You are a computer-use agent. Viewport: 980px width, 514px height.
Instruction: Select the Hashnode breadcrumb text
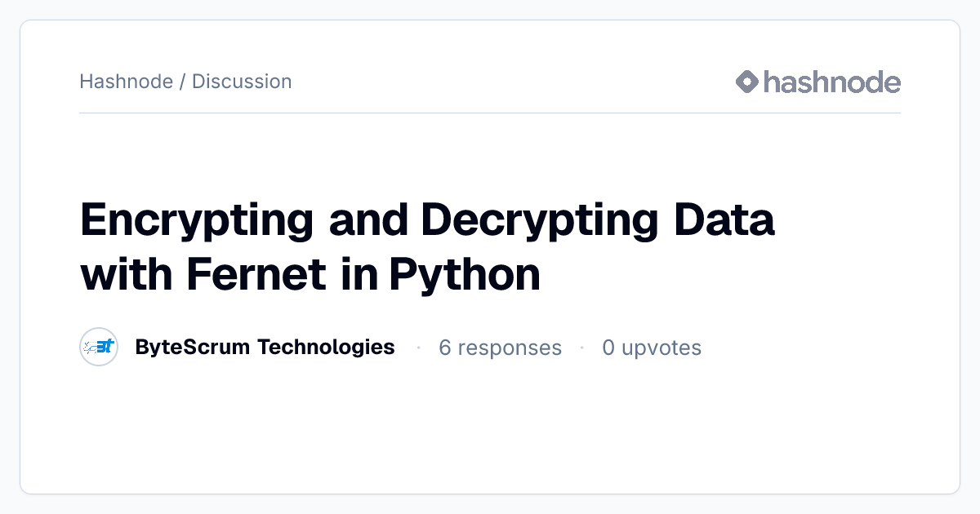point(127,82)
